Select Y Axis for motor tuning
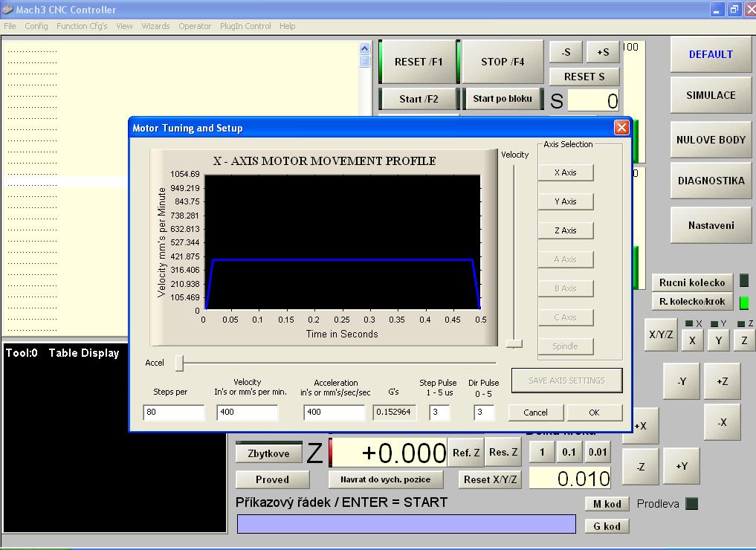 [566, 201]
